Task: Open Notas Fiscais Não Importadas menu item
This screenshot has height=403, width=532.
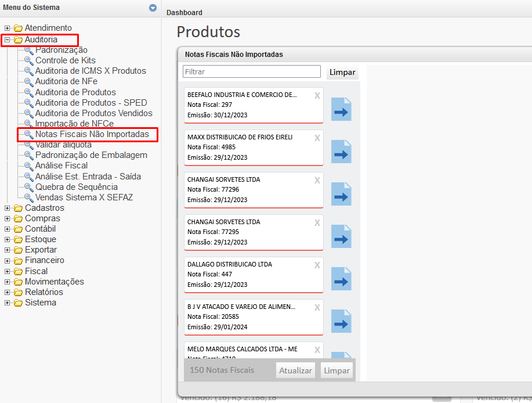Action: (92, 134)
